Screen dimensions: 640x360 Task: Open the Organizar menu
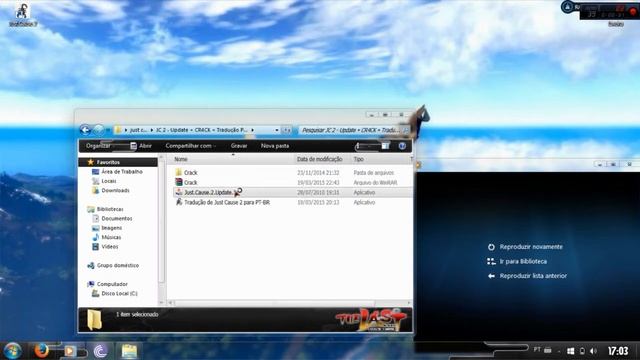(x=98, y=146)
